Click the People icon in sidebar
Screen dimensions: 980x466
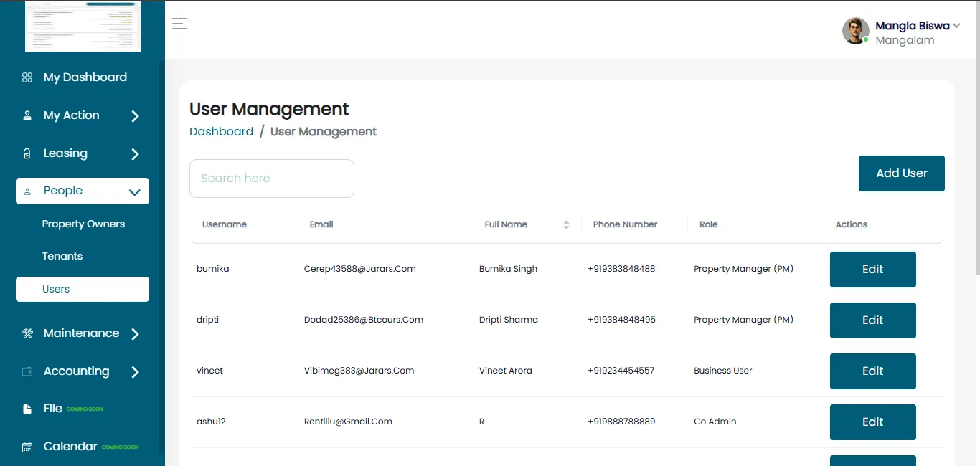pos(27,191)
